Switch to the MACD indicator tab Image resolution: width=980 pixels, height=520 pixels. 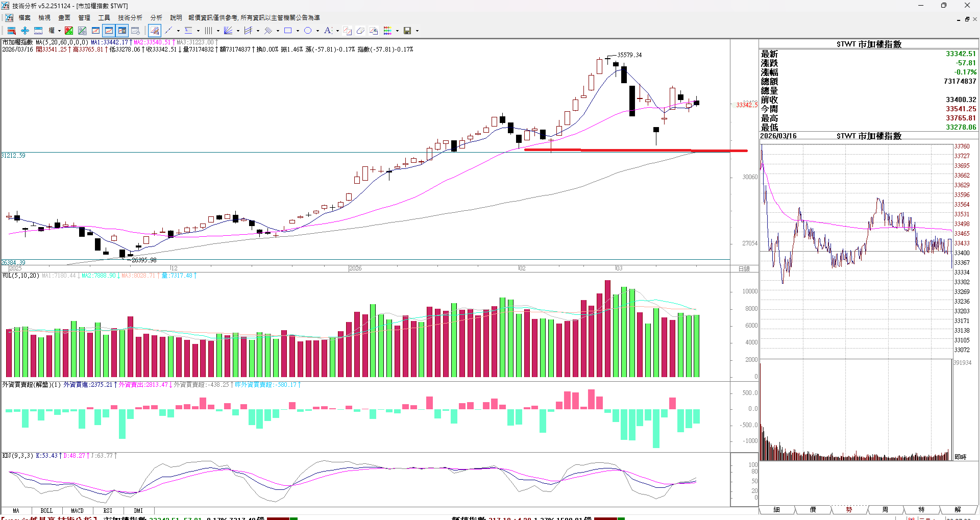click(77, 510)
